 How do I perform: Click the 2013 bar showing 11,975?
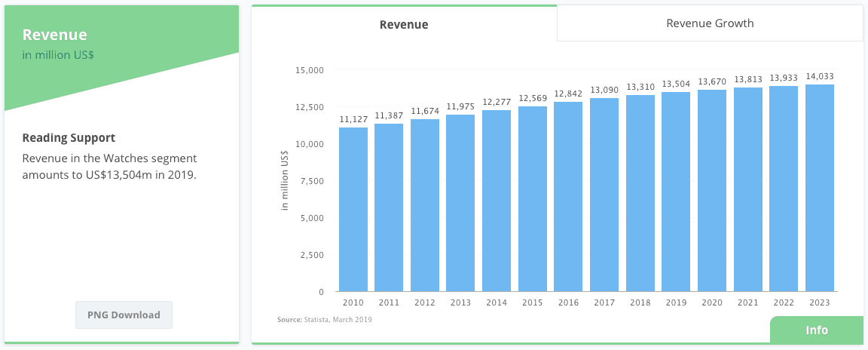tap(460, 203)
